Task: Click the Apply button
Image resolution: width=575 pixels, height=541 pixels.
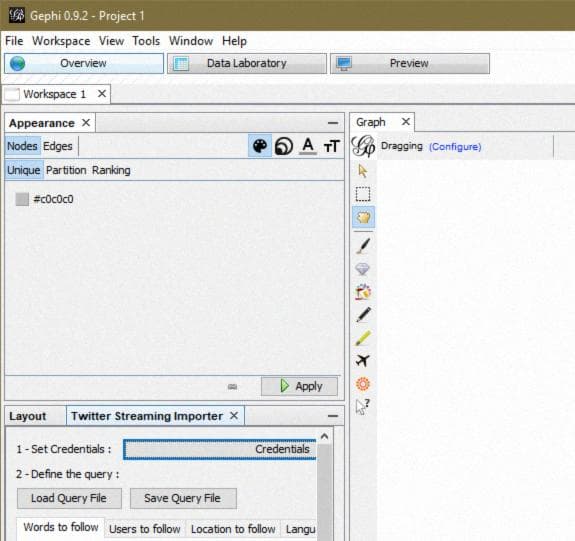Action: point(299,386)
